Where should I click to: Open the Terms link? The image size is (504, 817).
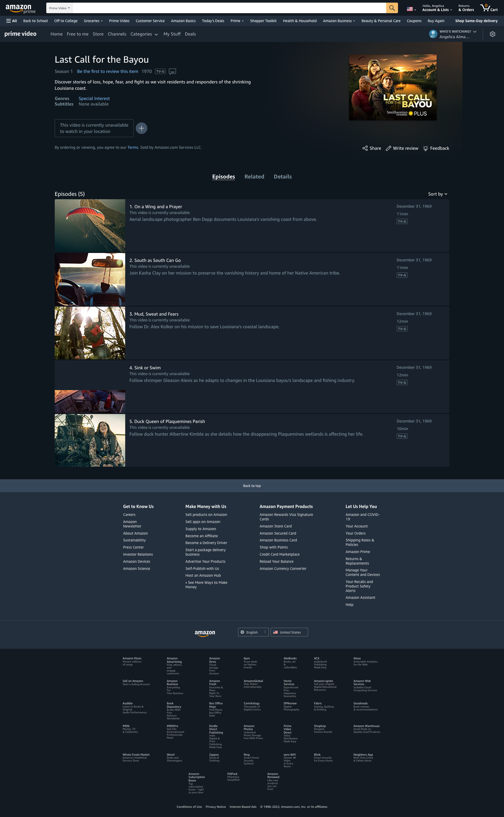tap(133, 147)
